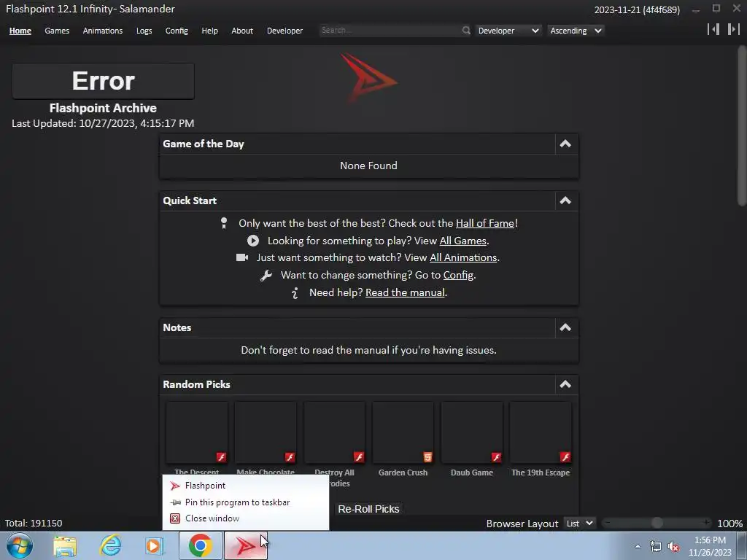Click the search magnifier icon

click(x=466, y=31)
